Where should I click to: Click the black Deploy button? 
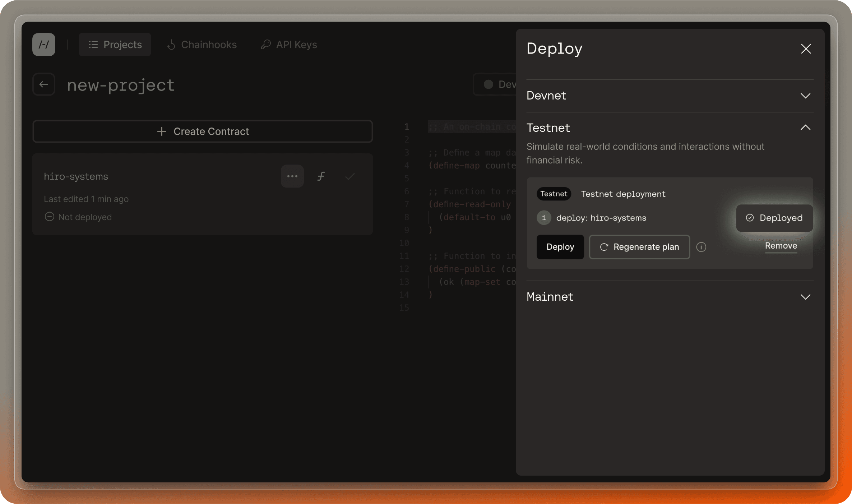[x=560, y=247]
